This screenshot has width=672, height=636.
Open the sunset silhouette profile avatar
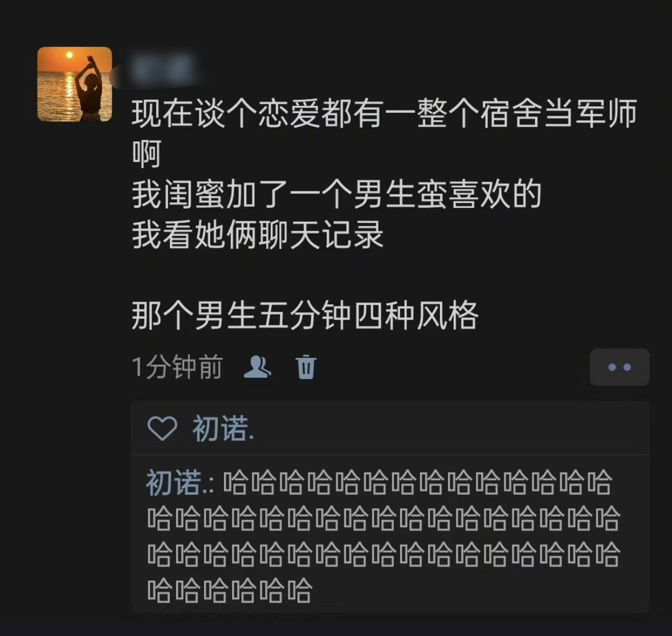click(75, 84)
